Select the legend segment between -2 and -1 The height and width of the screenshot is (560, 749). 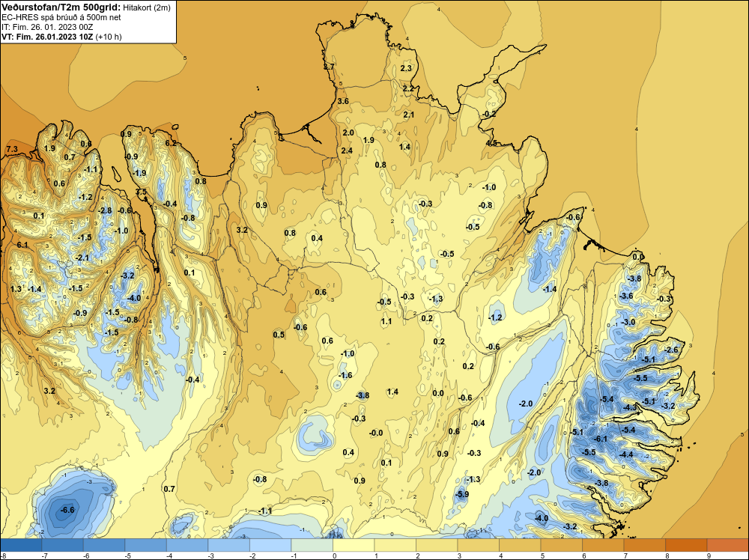coord(270,545)
